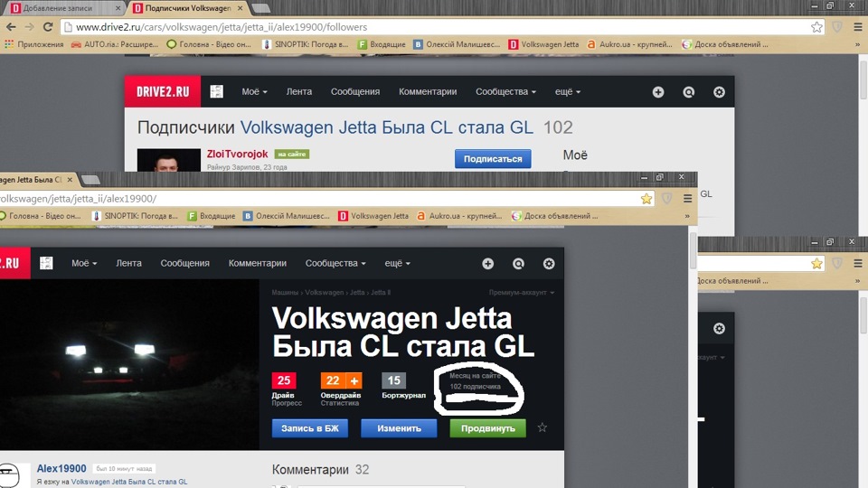Click Драйв 25 red counter

[x=284, y=380]
